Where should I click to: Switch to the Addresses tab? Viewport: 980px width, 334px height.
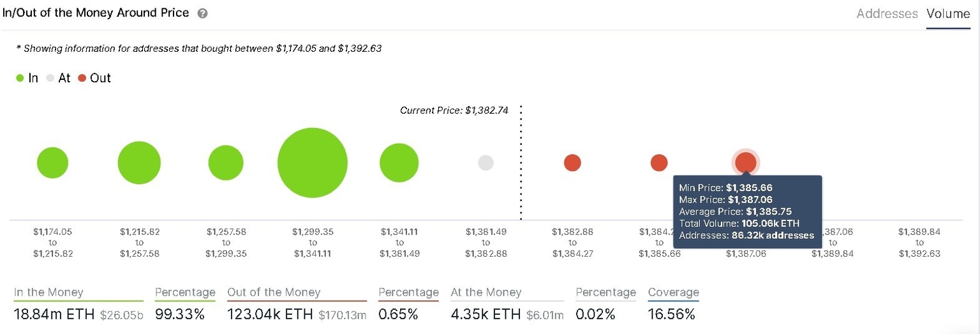coord(887,13)
